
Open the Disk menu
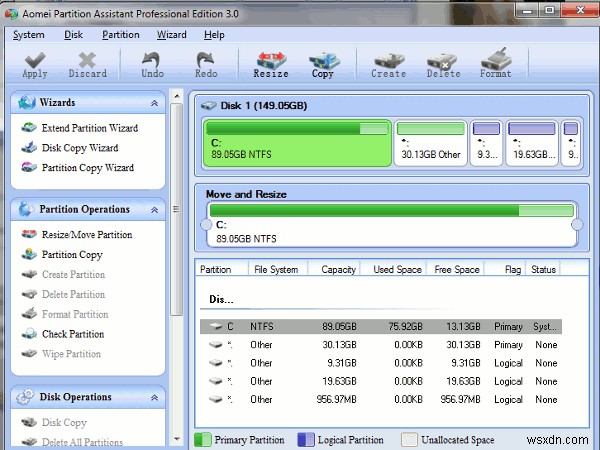[73, 35]
